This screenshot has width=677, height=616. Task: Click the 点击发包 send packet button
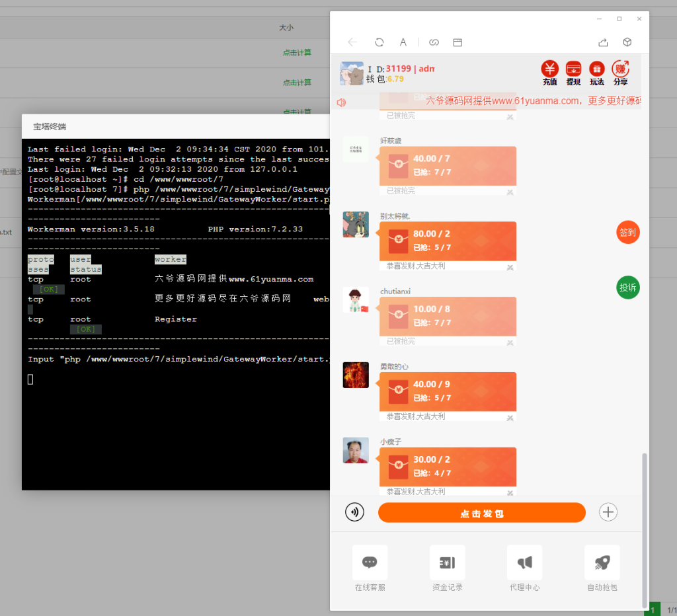pos(482,513)
